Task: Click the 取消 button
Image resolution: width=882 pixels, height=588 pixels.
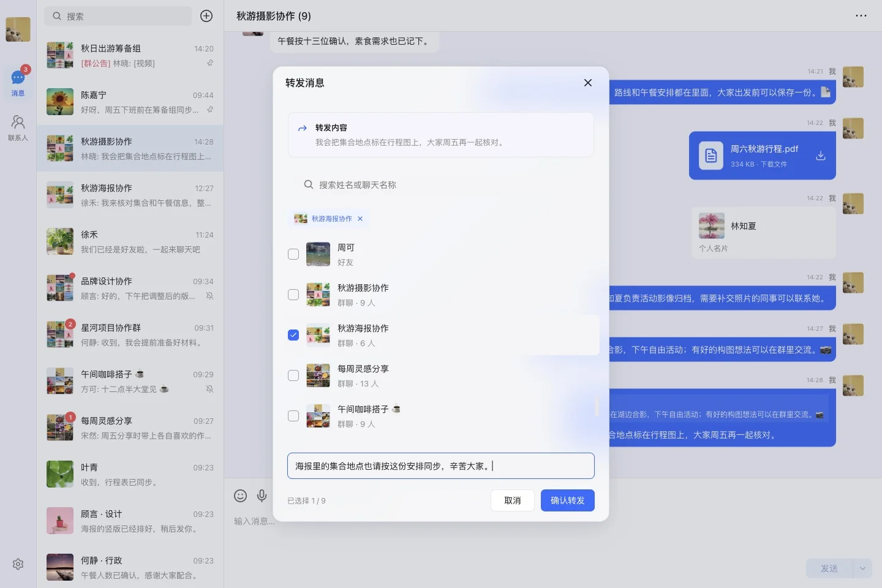Action: point(513,500)
